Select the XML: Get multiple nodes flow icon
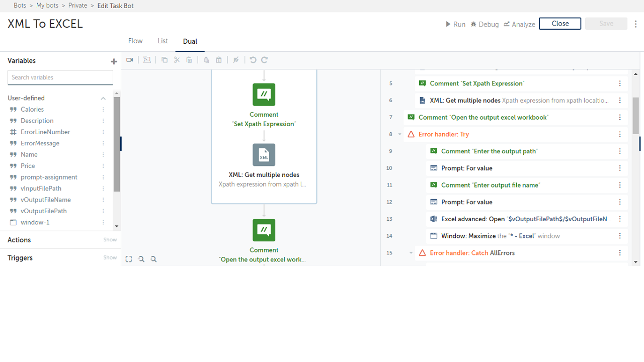 point(264,155)
